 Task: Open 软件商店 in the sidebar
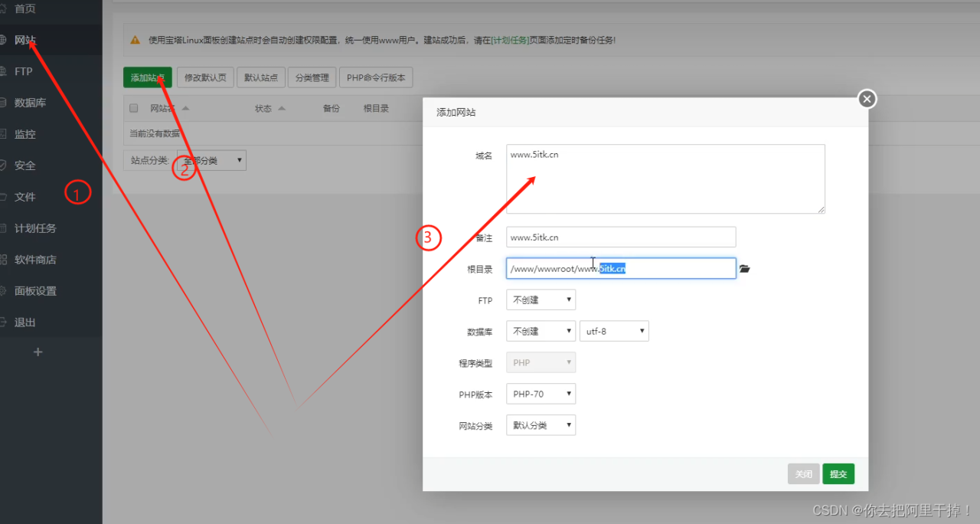35,260
